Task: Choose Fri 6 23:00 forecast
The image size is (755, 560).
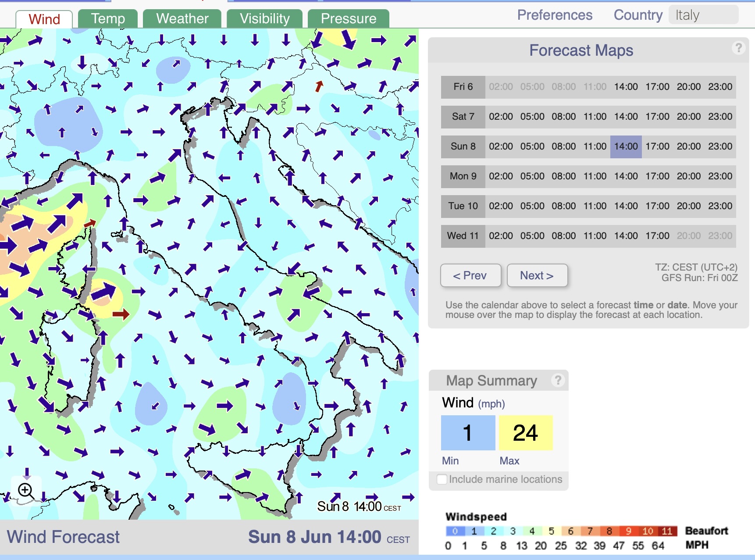Action: tap(720, 87)
